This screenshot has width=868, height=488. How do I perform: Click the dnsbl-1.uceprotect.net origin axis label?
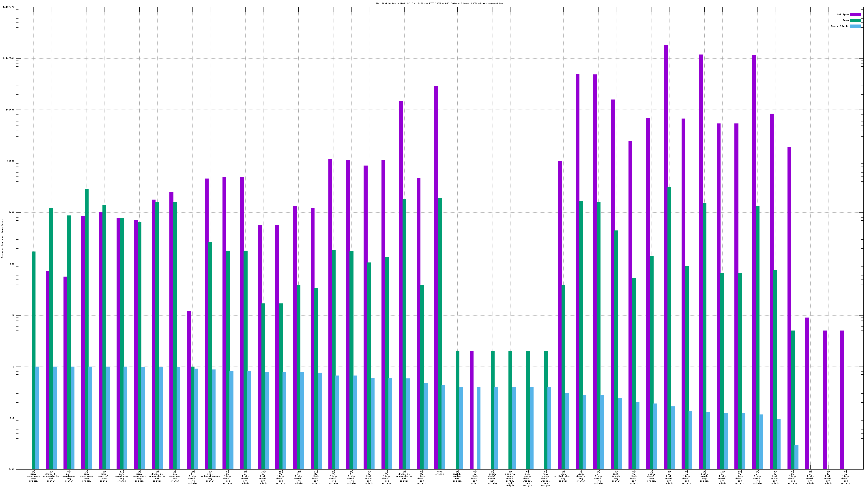pyautogui.click(x=51, y=476)
